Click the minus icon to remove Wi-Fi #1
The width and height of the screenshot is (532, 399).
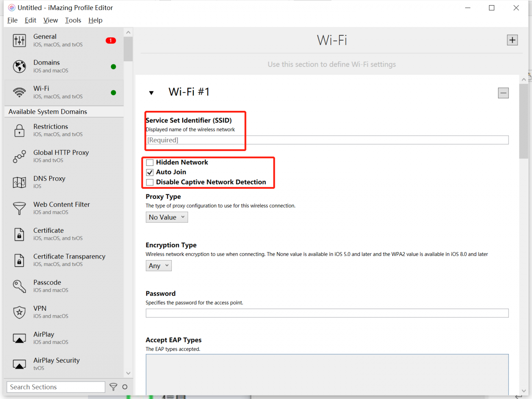(503, 93)
